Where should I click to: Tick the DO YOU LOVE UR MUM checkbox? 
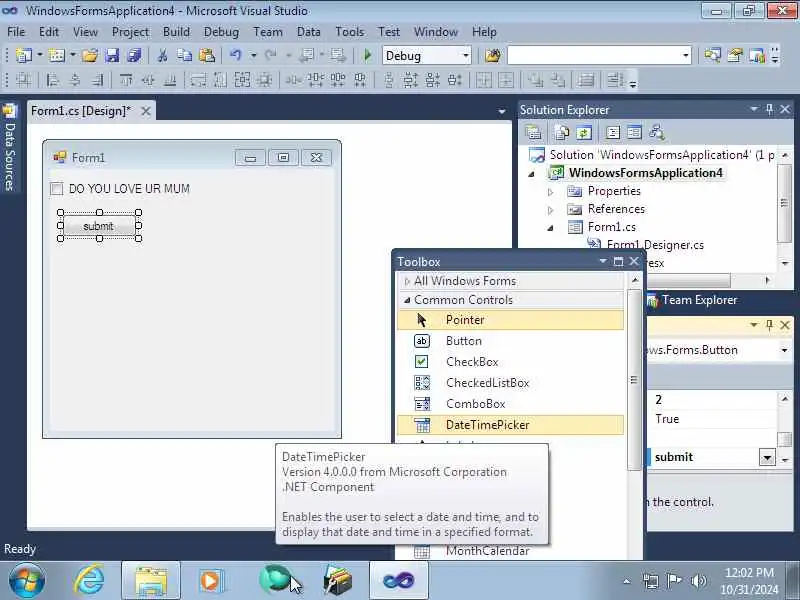[x=57, y=189]
